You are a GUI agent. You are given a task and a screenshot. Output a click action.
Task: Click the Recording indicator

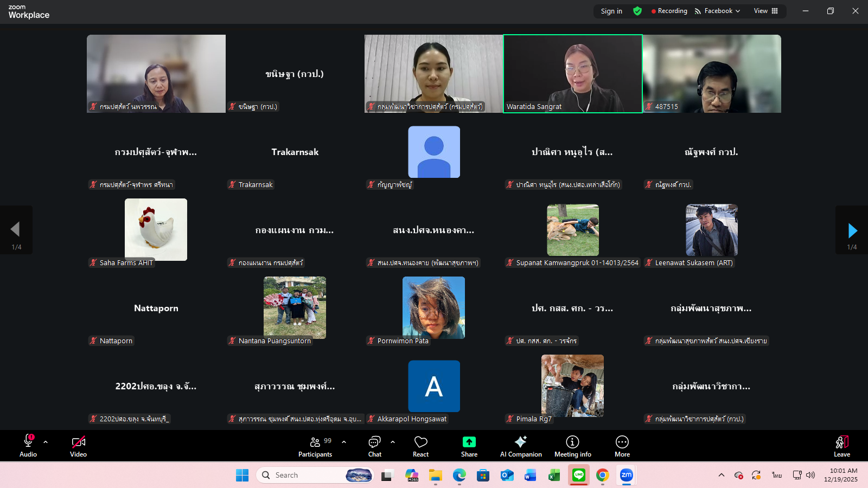669,11
